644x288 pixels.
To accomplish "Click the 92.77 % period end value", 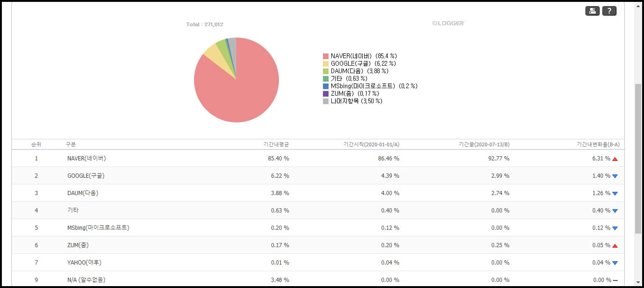I will click(x=499, y=159).
